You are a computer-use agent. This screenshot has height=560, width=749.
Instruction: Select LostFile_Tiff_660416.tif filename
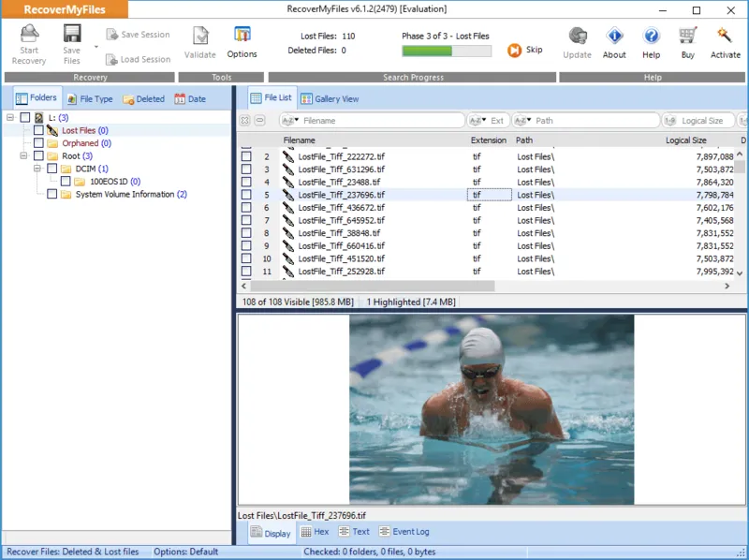[x=342, y=245]
